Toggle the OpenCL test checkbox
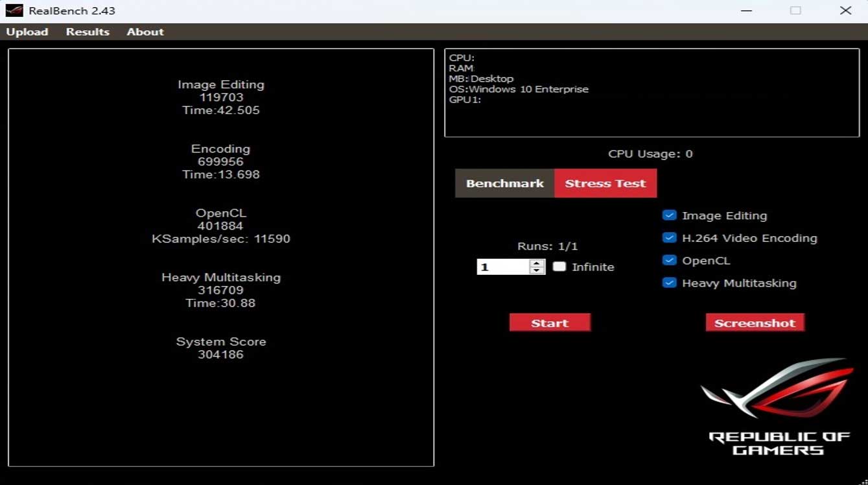Image resolution: width=868 pixels, height=485 pixels. pyautogui.click(x=670, y=261)
